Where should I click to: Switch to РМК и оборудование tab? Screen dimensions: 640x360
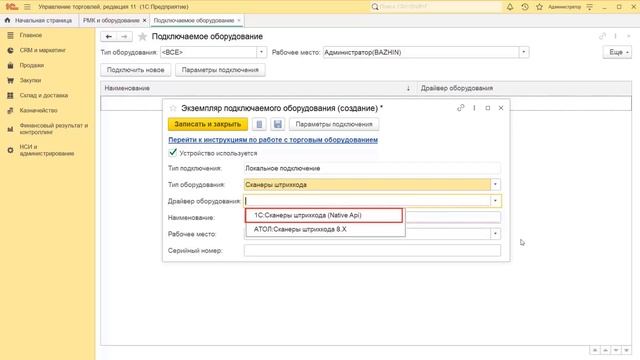coord(111,20)
